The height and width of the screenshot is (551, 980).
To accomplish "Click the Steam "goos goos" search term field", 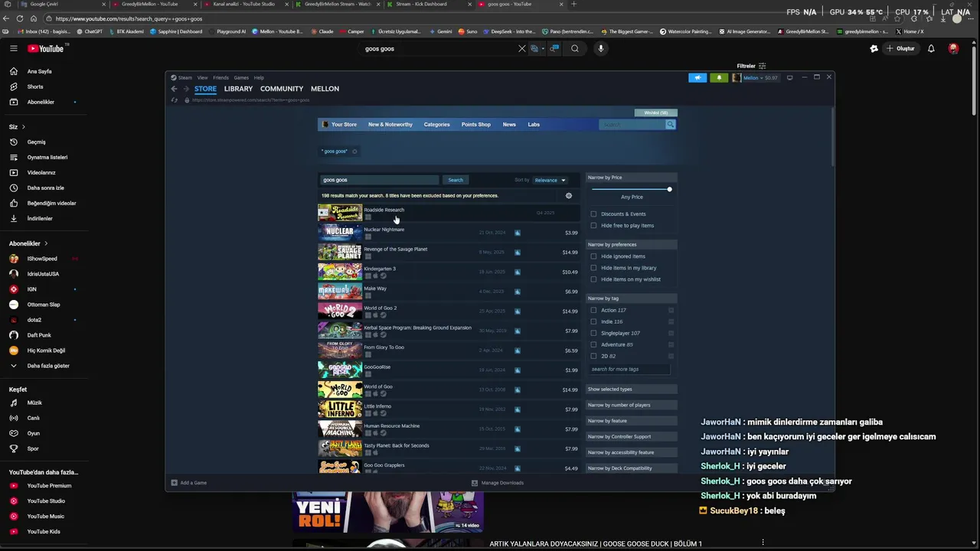I will coord(380,180).
